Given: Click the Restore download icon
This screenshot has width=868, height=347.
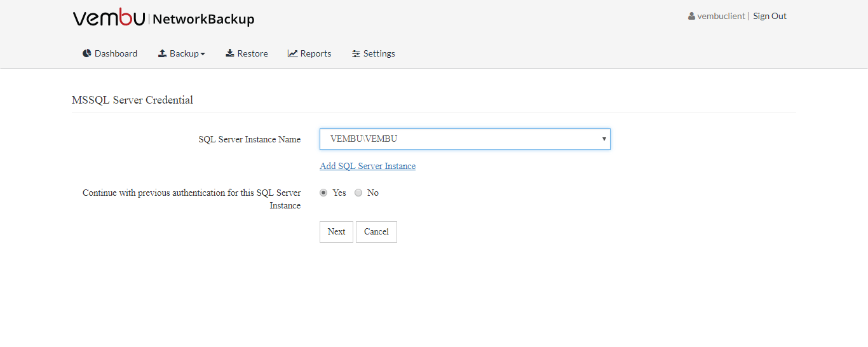Looking at the screenshot, I should coord(230,53).
